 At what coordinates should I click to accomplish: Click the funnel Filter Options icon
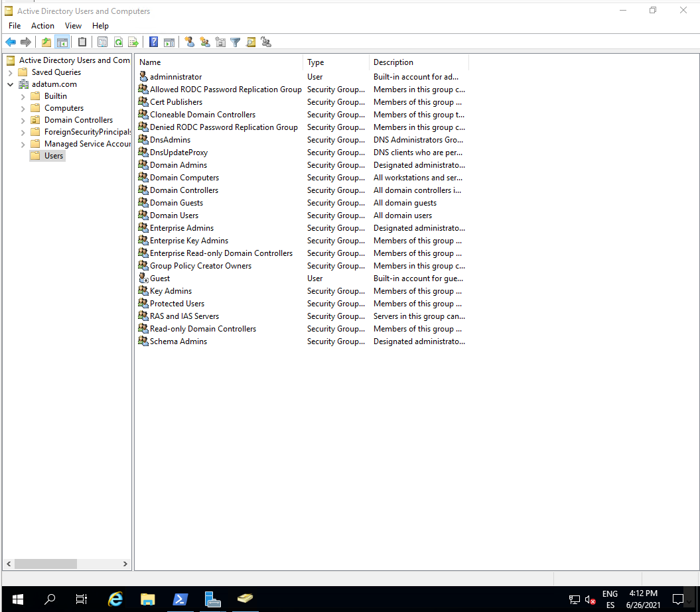(x=236, y=42)
